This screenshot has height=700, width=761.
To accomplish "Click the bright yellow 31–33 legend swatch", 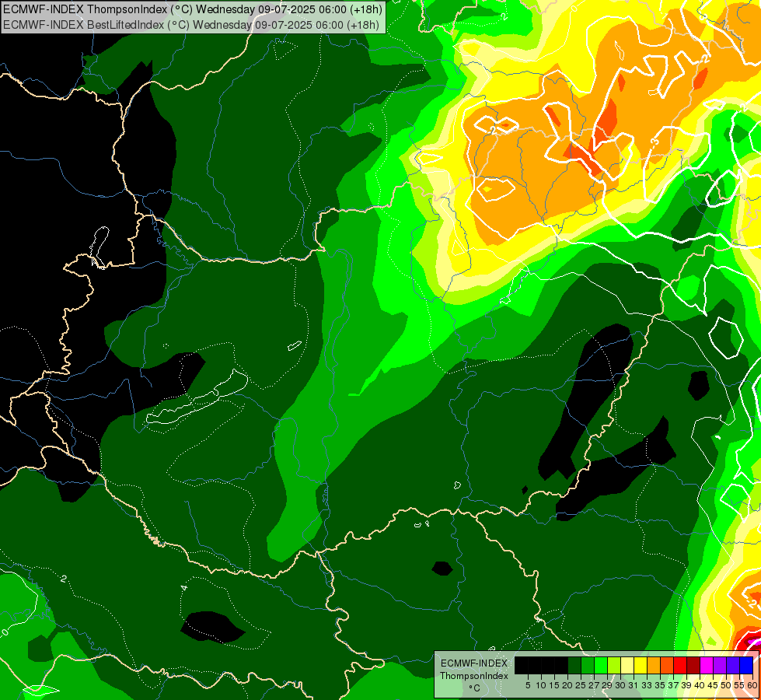I will (x=641, y=666).
